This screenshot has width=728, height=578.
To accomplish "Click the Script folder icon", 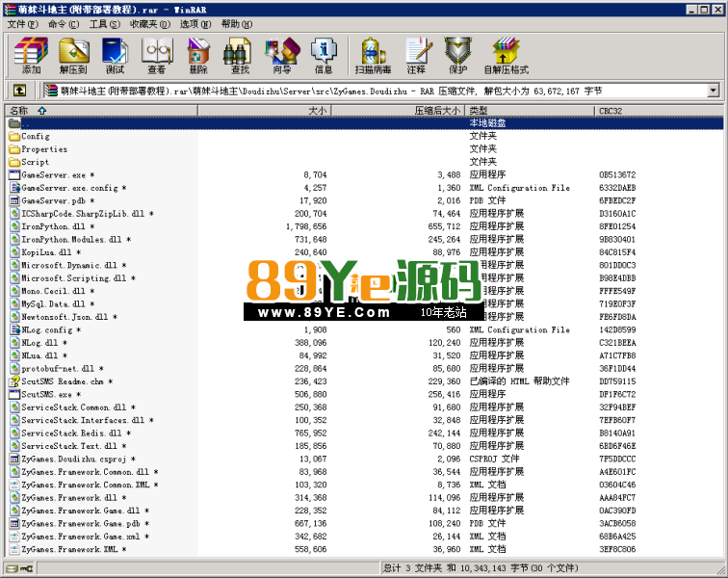I will [x=14, y=162].
